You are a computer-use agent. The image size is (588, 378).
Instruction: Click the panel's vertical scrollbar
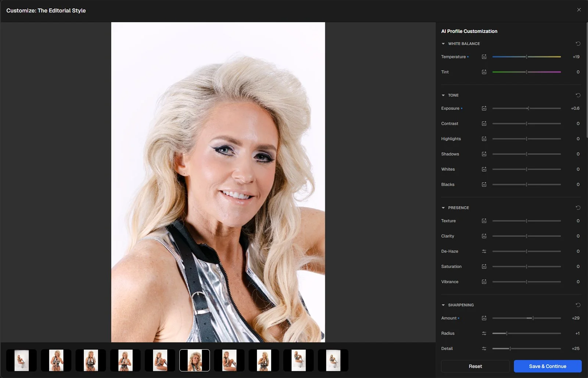[587, 81]
